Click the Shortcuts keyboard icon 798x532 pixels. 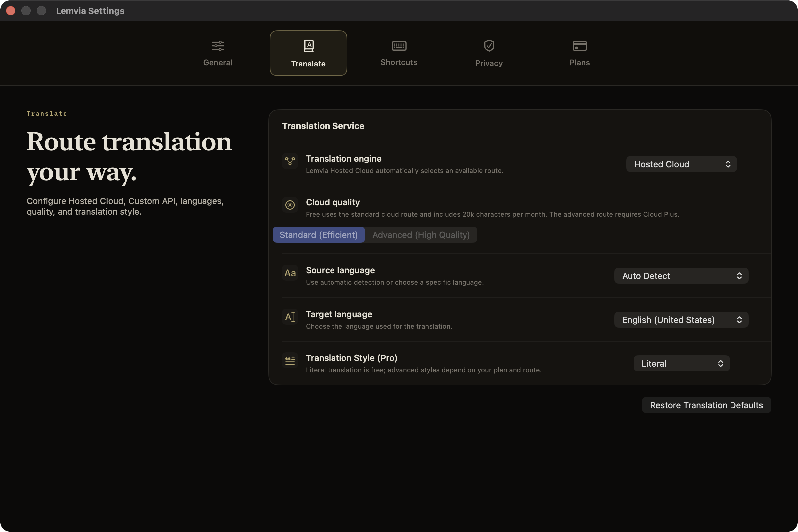pyautogui.click(x=399, y=46)
